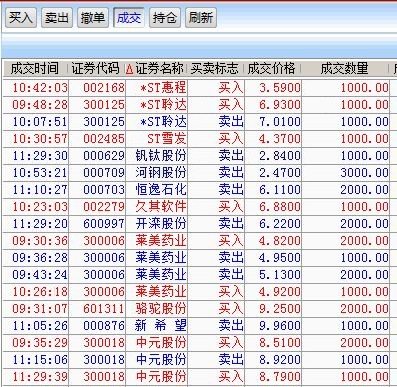Select price 8.5100
This screenshot has width=397, height=387.
280,343
